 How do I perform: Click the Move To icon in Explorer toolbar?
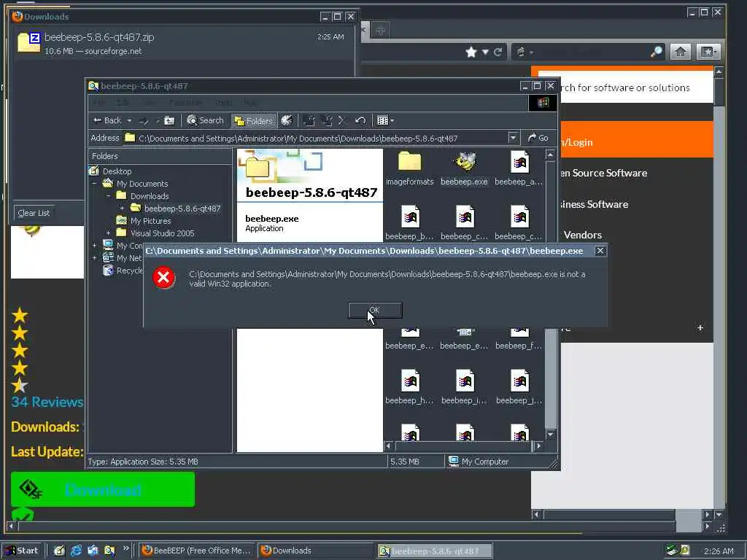tap(309, 120)
